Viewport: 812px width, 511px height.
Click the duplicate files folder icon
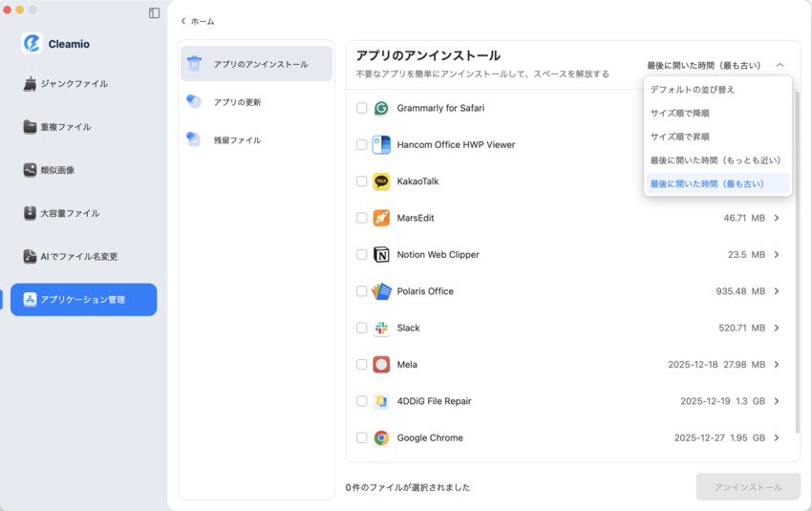[x=30, y=127]
